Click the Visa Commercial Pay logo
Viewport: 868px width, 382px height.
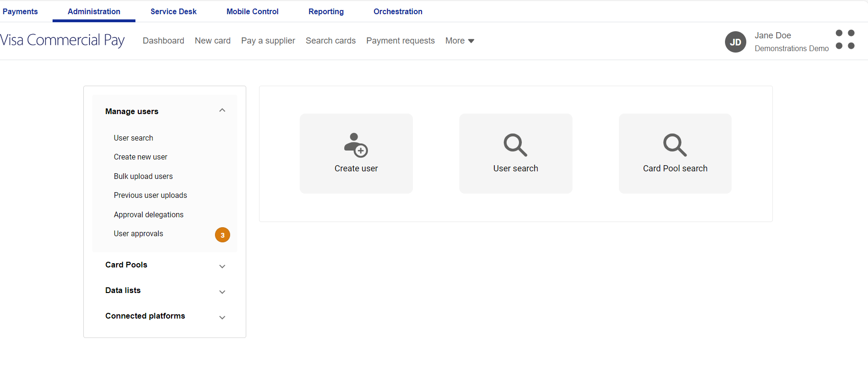(63, 40)
